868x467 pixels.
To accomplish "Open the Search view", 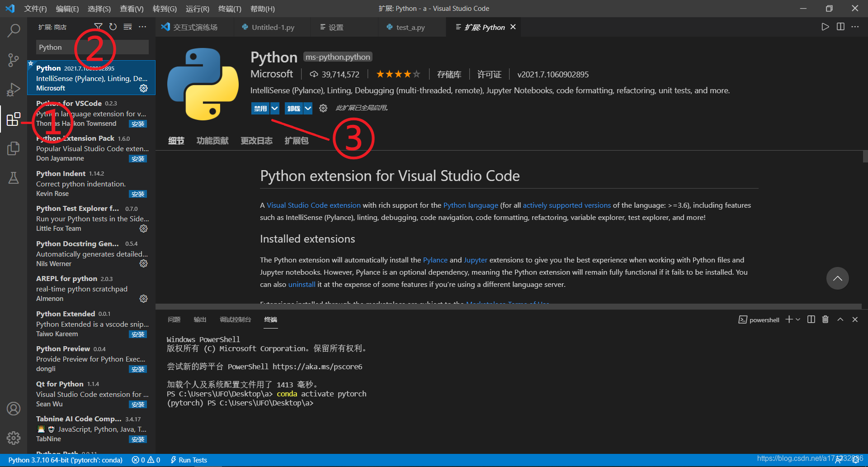I will pyautogui.click(x=14, y=30).
